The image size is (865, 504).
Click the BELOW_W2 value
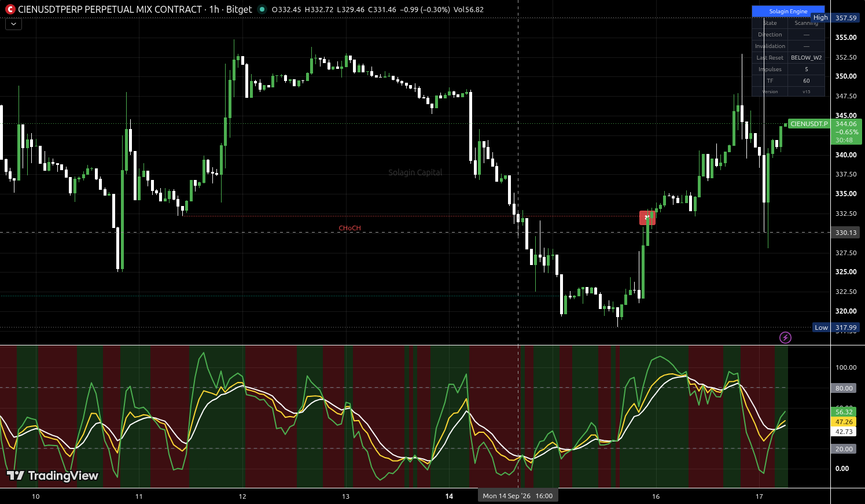(x=807, y=58)
